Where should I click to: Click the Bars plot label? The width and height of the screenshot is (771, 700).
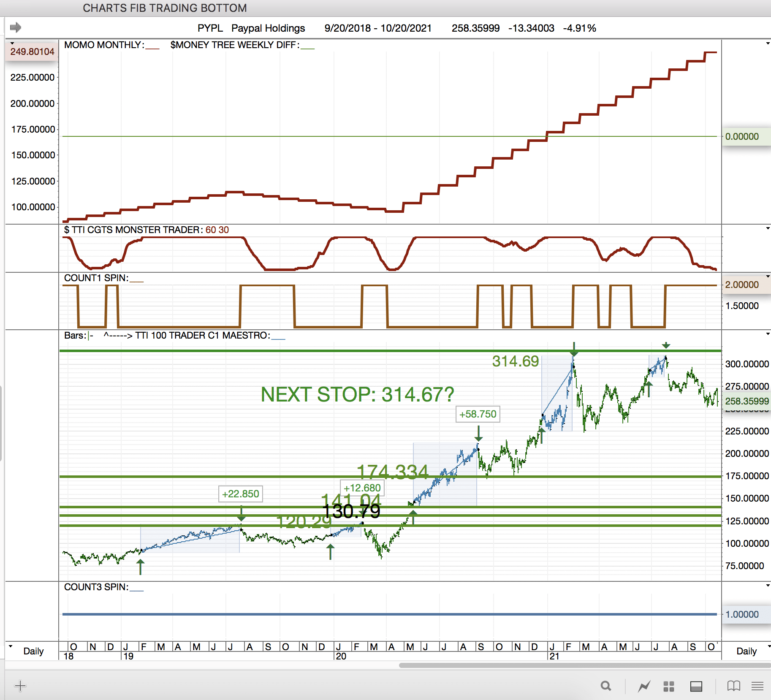tap(75, 335)
